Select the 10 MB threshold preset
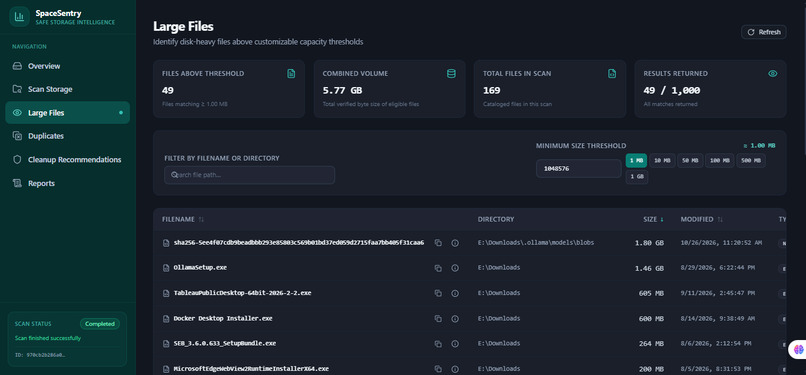Screen dimensions: 806x375 pyautogui.click(x=662, y=161)
